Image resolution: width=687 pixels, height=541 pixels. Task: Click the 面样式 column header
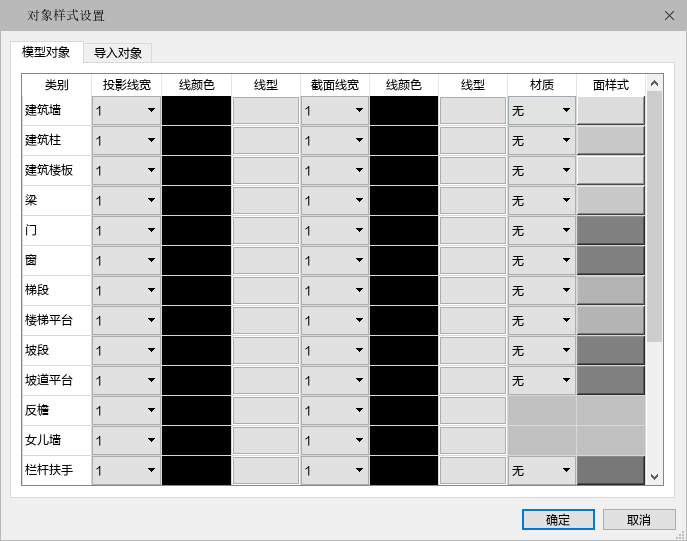611,85
